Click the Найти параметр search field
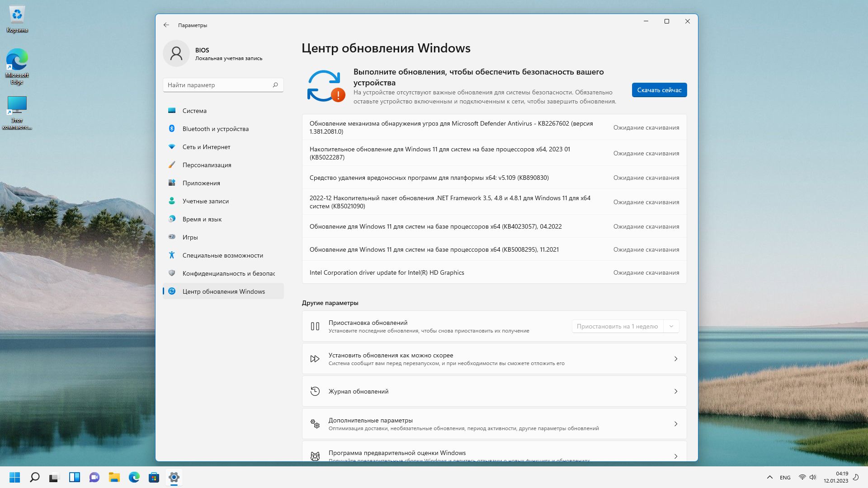 pyautogui.click(x=223, y=85)
